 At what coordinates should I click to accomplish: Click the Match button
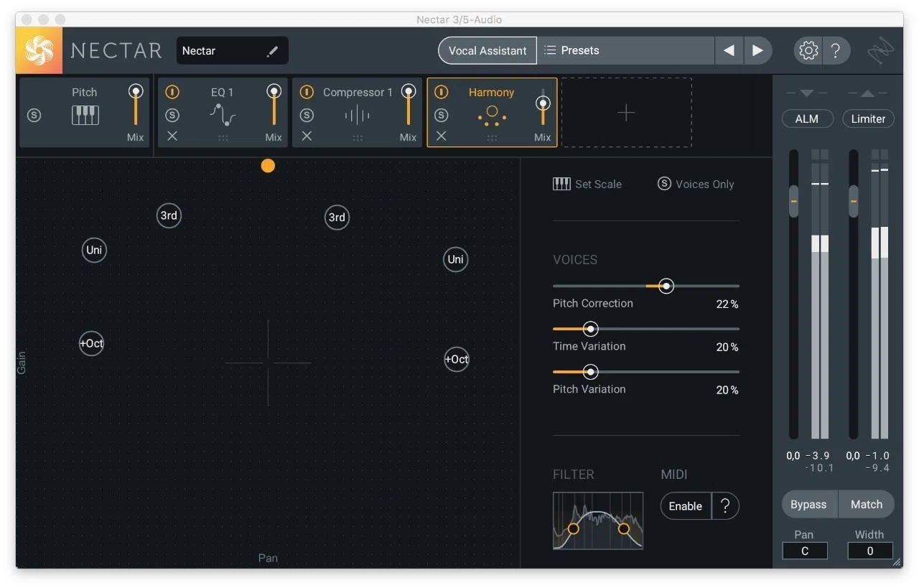[867, 505]
